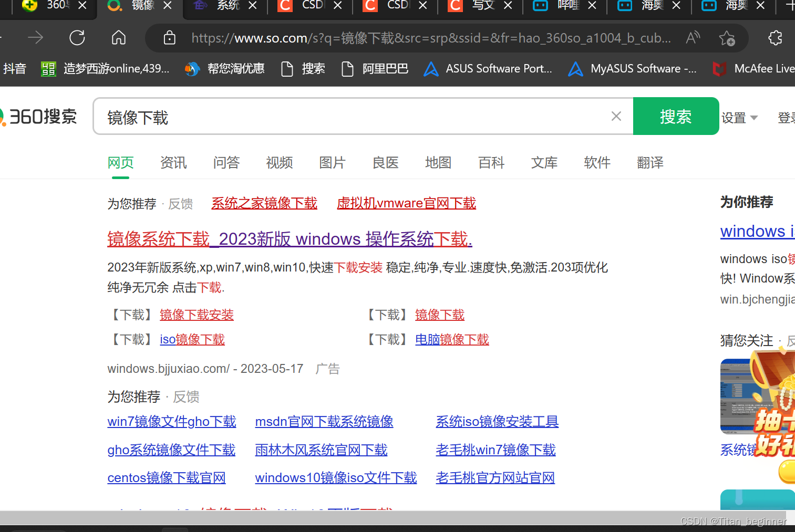Open new tab with plus button

point(790,5)
